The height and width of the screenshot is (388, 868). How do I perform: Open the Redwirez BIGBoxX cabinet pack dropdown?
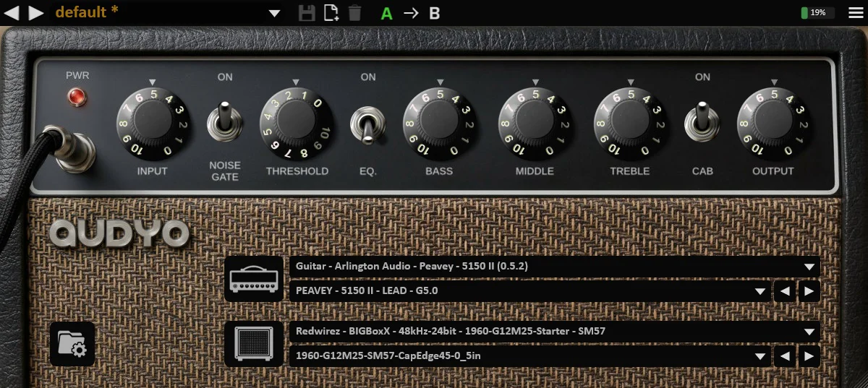point(555,332)
